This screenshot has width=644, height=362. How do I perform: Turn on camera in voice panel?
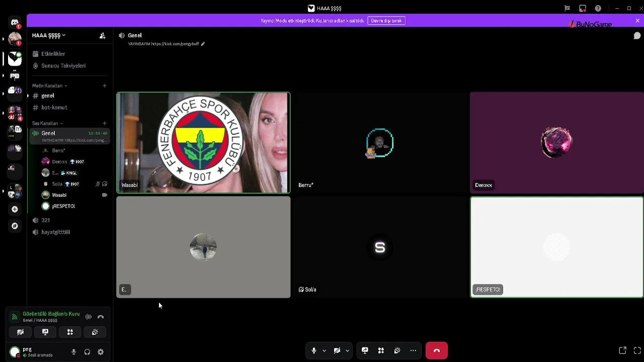pyautogui.click(x=21, y=332)
